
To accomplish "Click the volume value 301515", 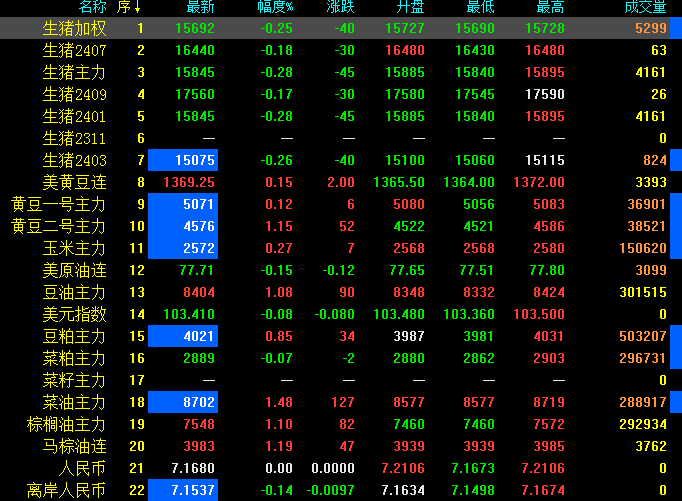I will (643, 292).
